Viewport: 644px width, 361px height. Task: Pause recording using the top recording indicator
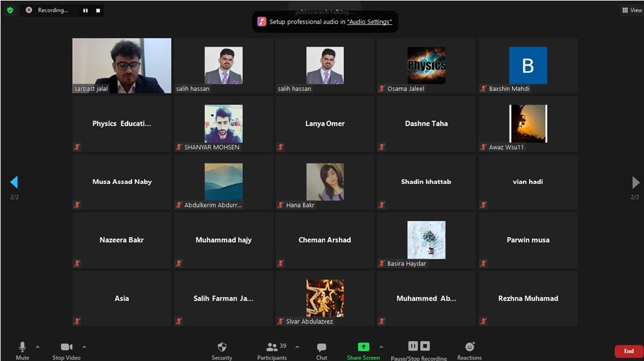85,10
